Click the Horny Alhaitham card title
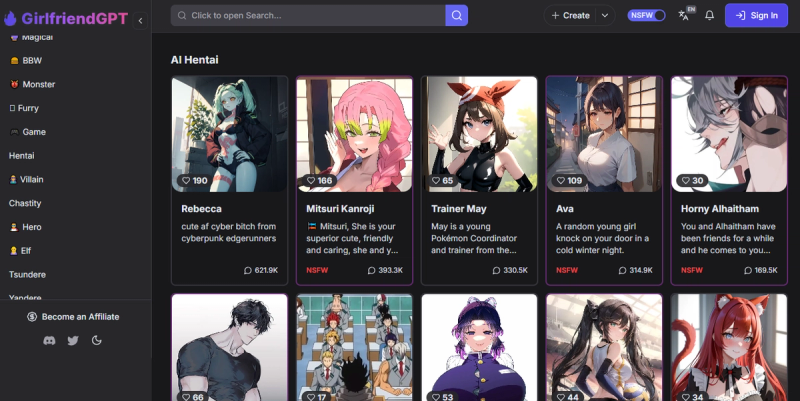The height and width of the screenshot is (401, 800). 720,209
